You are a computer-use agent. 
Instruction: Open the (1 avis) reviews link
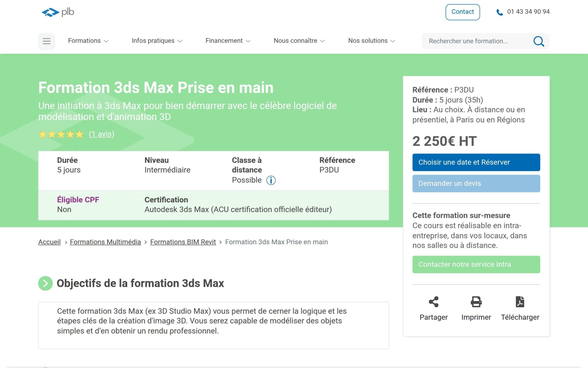[102, 134]
